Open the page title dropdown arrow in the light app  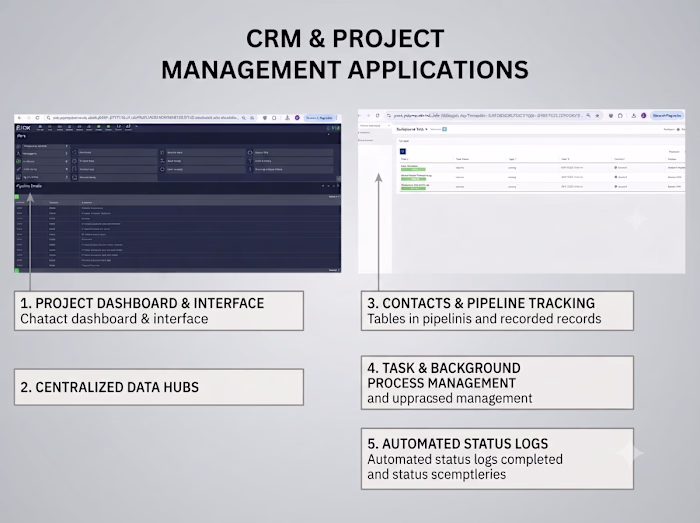coord(426,129)
